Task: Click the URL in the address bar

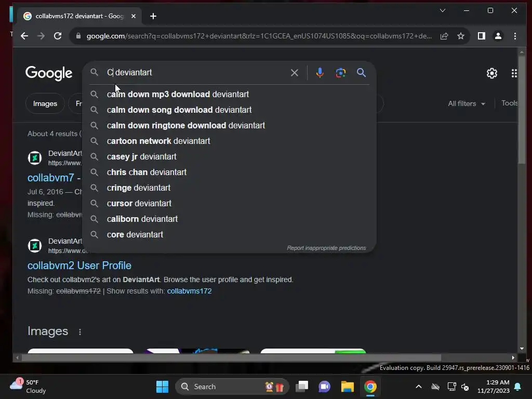Action: pos(259,36)
